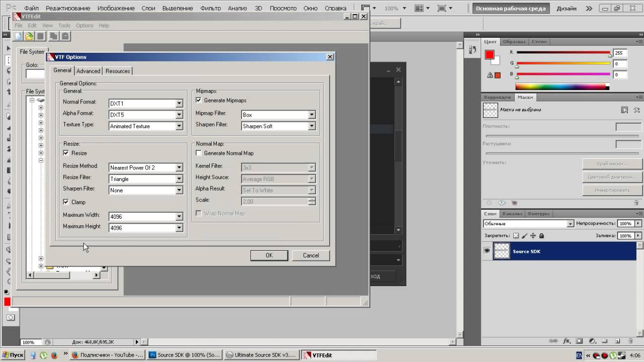Viewport: 644px width, 362px height.
Task: Click the Delete layer trash icon
Action: point(630,340)
